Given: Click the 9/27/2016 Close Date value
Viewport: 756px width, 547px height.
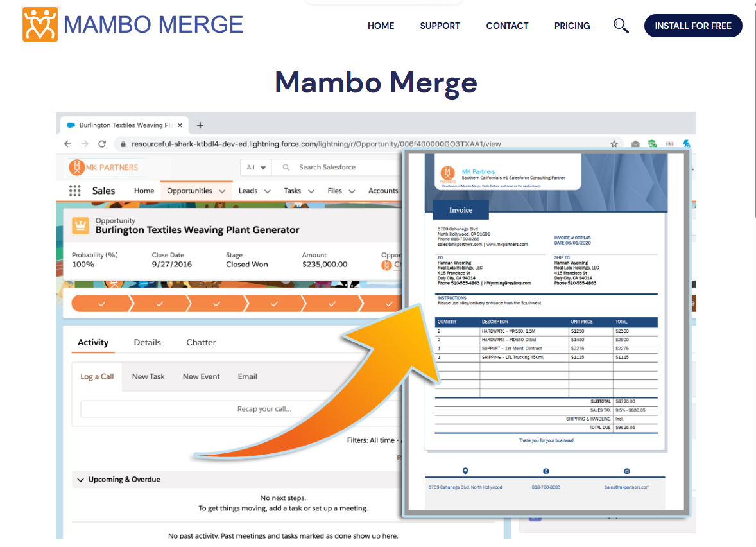Looking at the screenshot, I should [x=171, y=265].
